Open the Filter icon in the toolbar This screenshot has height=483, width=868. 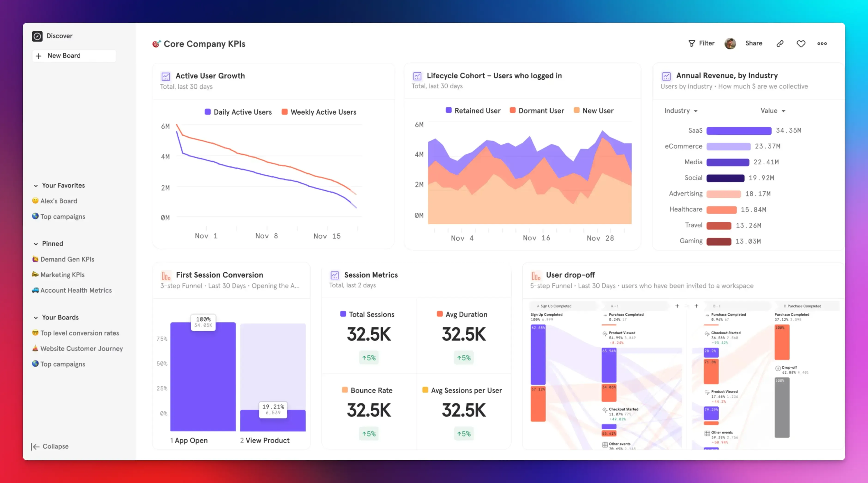pyautogui.click(x=692, y=43)
